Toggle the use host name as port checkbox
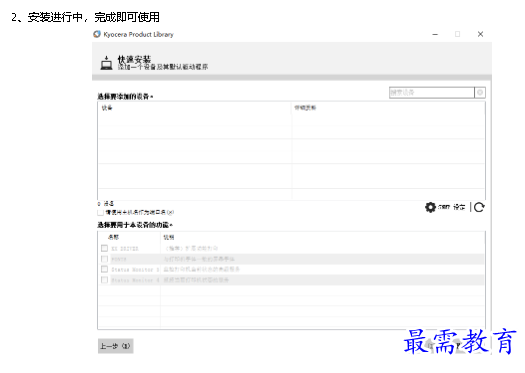Viewport: 525px width, 373px height. click(x=100, y=212)
